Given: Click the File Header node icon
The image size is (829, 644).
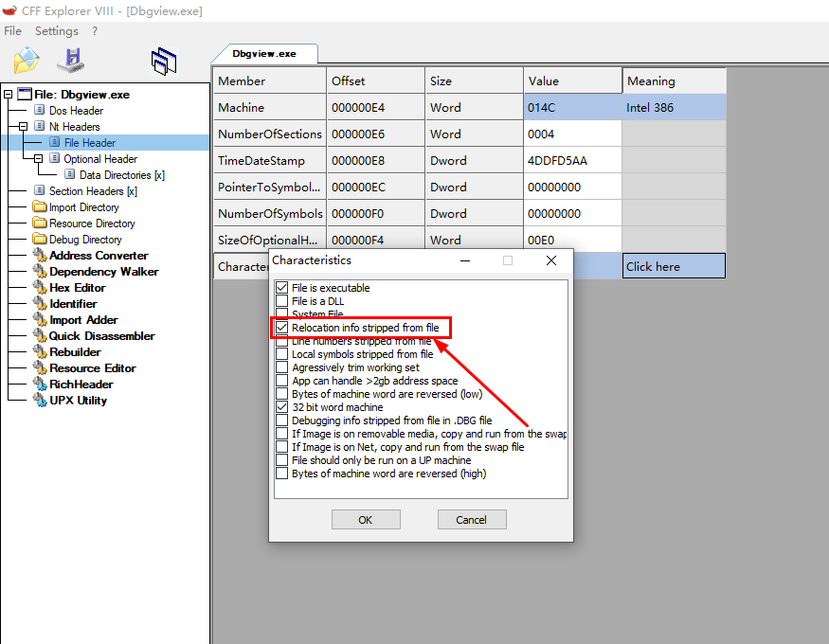Looking at the screenshot, I should click(x=54, y=142).
